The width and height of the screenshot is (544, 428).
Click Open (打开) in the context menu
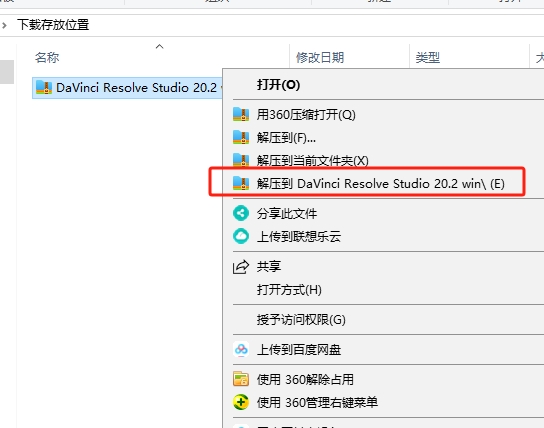click(x=278, y=85)
